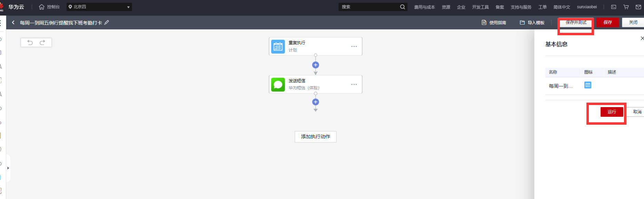Click 导入模板 to import a template
The image size is (644, 199).
point(532,22)
